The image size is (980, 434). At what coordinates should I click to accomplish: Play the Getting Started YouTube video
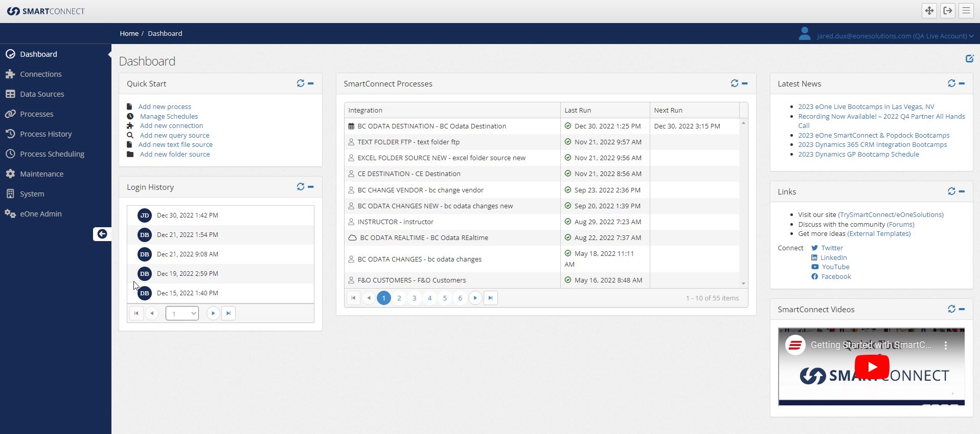click(x=872, y=367)
